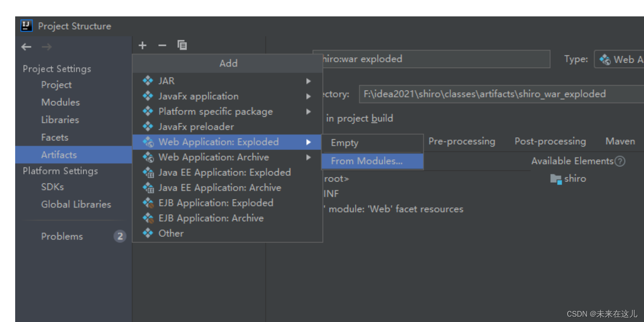The image size is (644, 322).
Task: Choose Empty in the submenu
Action: 372,143
